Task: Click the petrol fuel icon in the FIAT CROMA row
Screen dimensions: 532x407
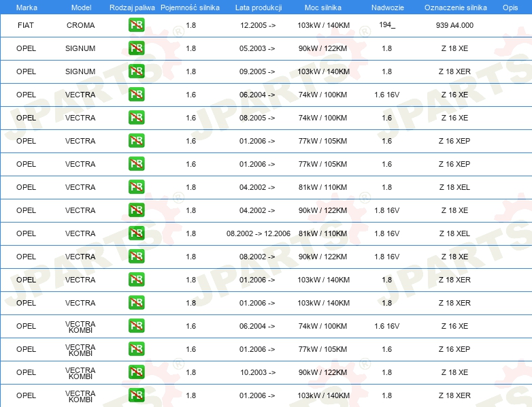Action: point(136,25)
